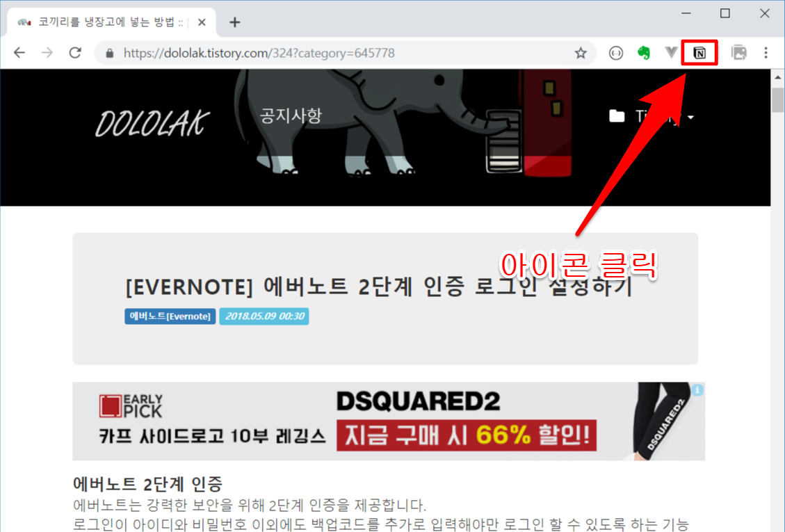The image size is (785, 532).
Task: Click the Early Pick logo in ad
Action: [x=131, y=405]
